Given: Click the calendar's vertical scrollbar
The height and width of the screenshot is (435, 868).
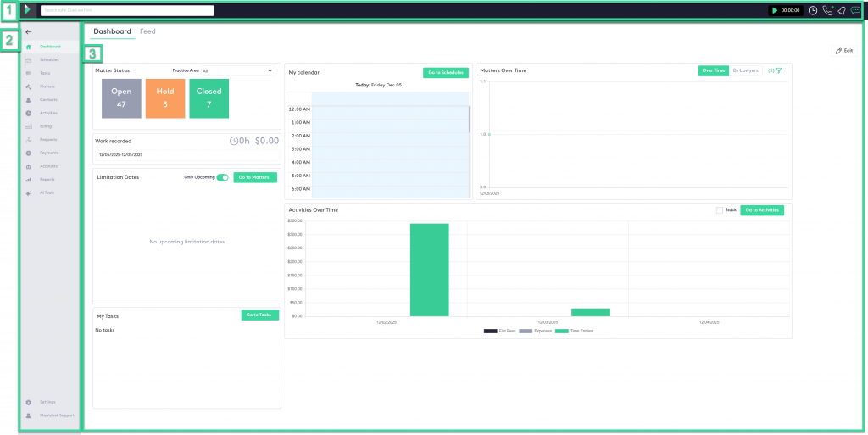Looking at the screenshot, I should tap(470, 119).
